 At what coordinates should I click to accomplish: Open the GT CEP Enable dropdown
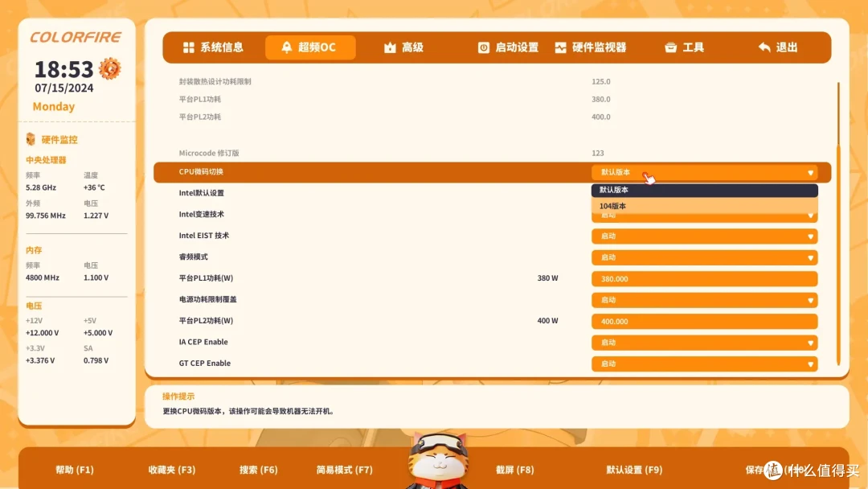pos(704,364)
